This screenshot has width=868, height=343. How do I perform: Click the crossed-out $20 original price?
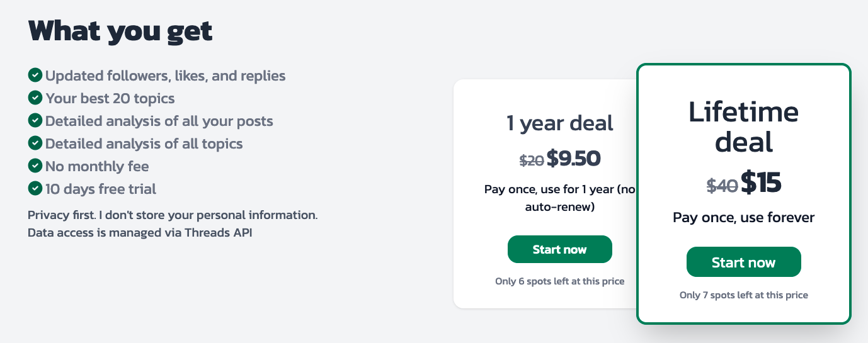pyautogui.click(x=532, y=160)
